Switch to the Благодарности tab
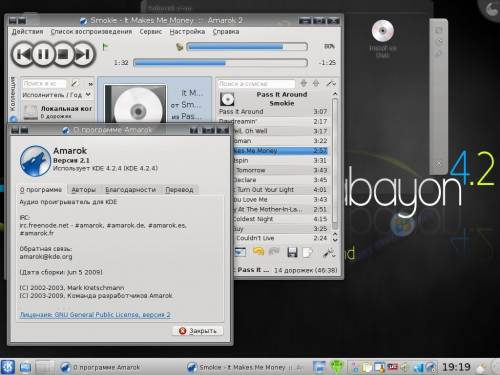 (131, 190)
